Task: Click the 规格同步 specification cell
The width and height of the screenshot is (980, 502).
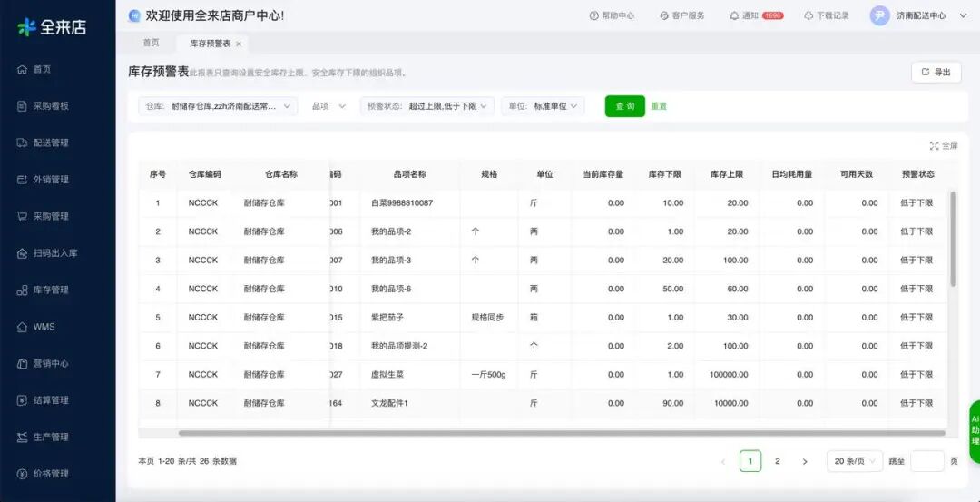Action: click(487, 318)
